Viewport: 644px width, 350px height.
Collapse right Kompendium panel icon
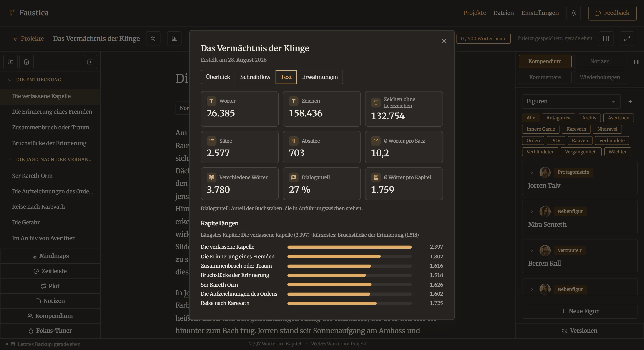pos(637,62)
